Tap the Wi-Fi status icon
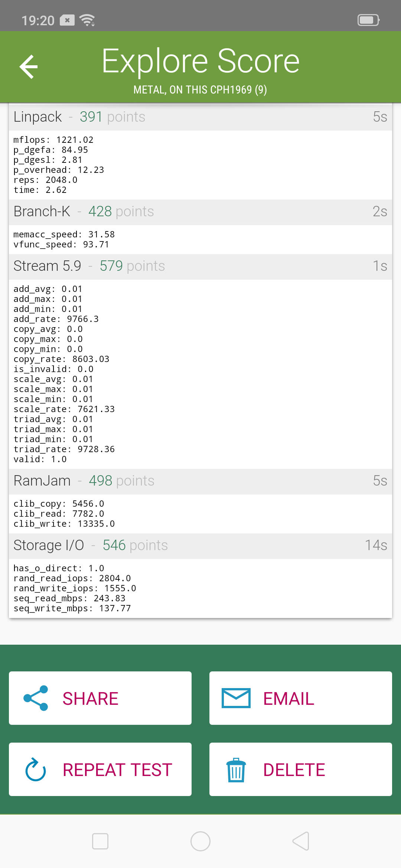This screenshot has width=401, height=868. tap(88, 20)
